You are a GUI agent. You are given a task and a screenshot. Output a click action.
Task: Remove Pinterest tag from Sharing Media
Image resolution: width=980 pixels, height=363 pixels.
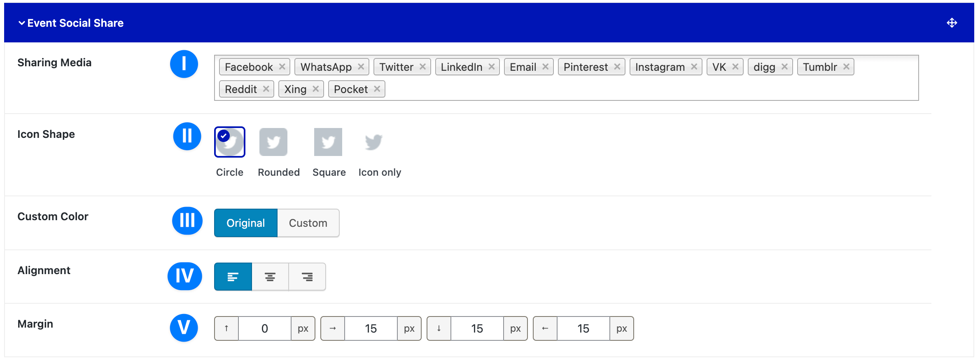pos(617,67)
